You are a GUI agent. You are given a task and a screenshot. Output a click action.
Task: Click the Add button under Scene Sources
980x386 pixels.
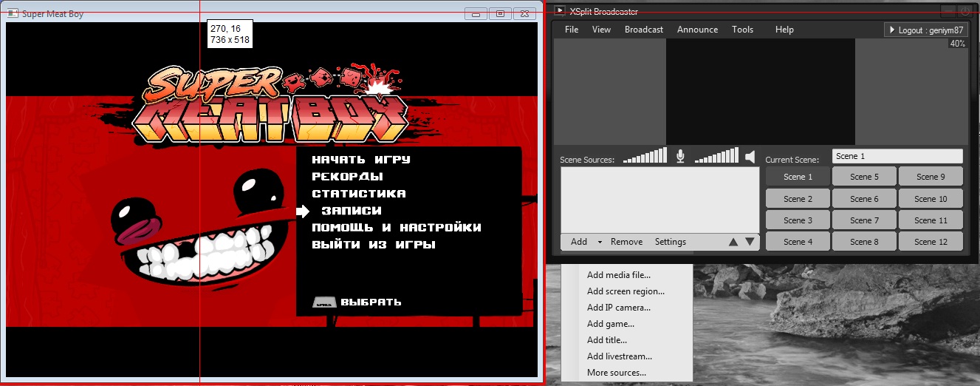579,242
